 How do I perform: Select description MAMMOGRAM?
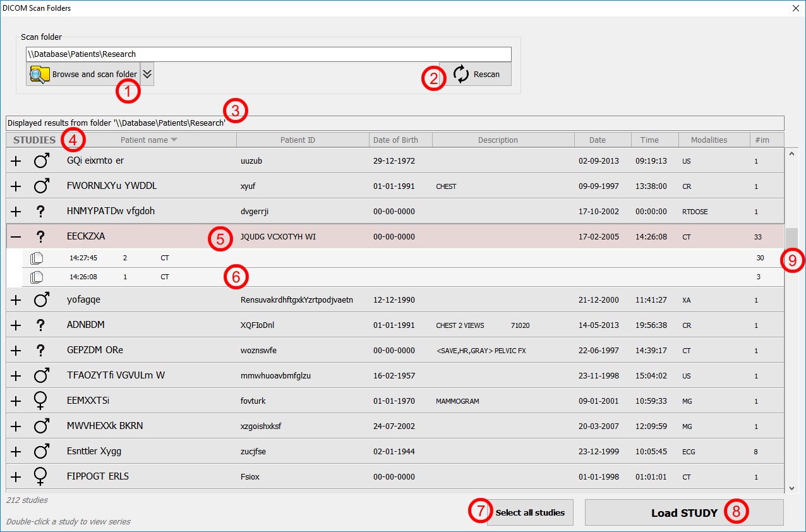click(458, 401)
